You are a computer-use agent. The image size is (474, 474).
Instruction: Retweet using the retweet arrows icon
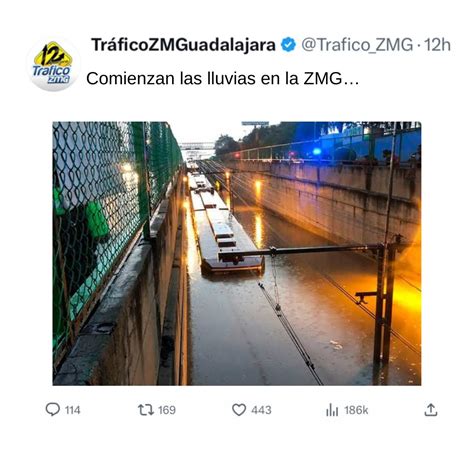pyautogui.click(x=146, y=410)
